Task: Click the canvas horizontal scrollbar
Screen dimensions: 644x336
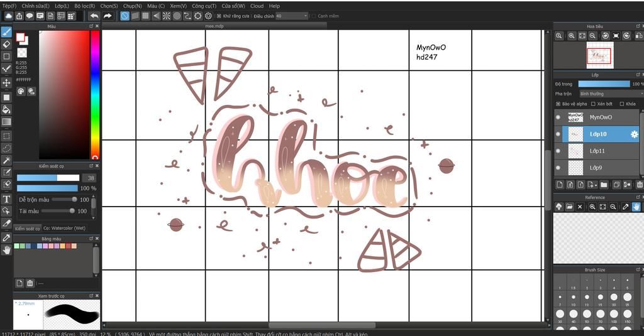Action: coord(321,325)
